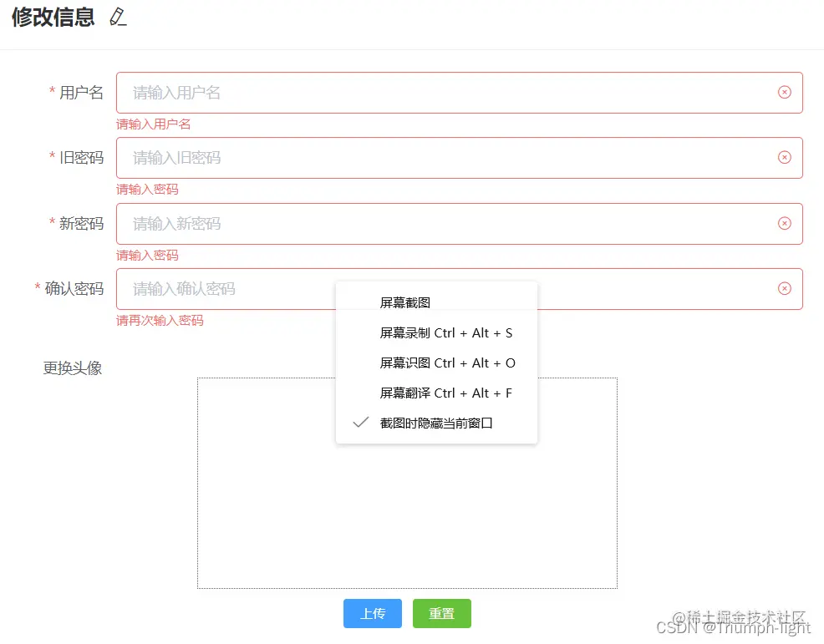Clear the 用户名 field using its circle-x icon
The image size is (824, 644).
point(784,92)
